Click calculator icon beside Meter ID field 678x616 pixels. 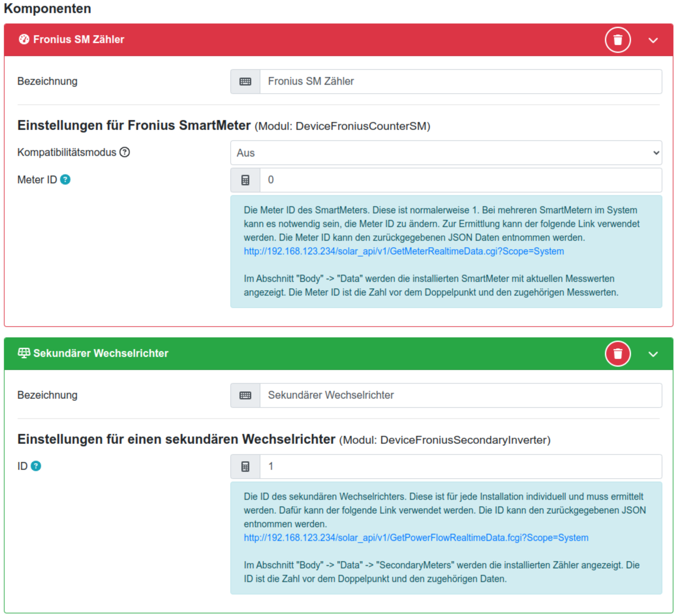pyautogui.click(x=245, y=180)
